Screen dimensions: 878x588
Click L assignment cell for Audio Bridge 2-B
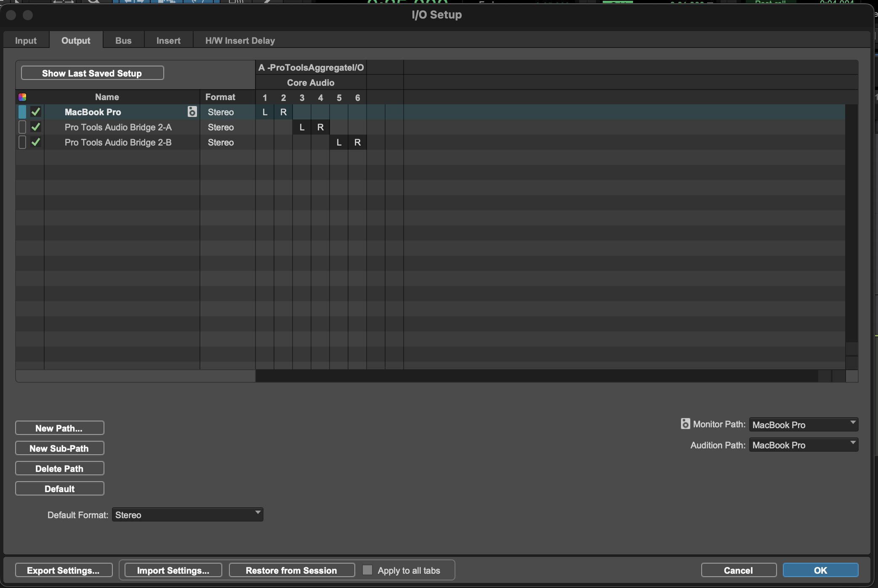coord(339,142)
